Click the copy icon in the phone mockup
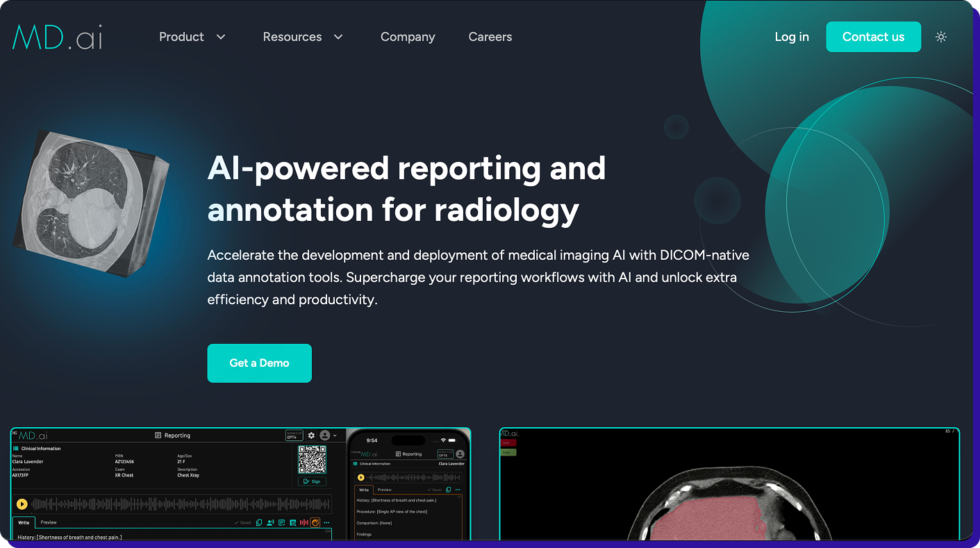The image size is (980, 548). (448, 490)
